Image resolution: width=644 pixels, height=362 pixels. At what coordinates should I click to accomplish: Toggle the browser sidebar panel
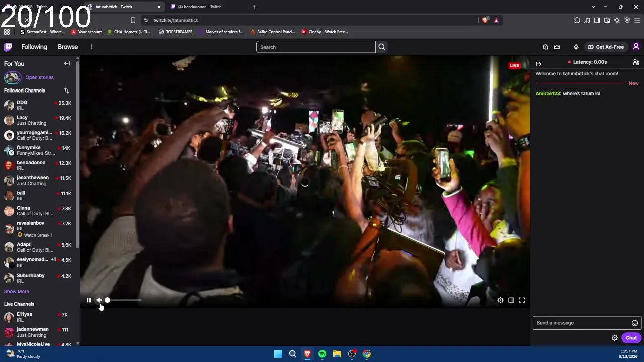(x=597, y=20)
